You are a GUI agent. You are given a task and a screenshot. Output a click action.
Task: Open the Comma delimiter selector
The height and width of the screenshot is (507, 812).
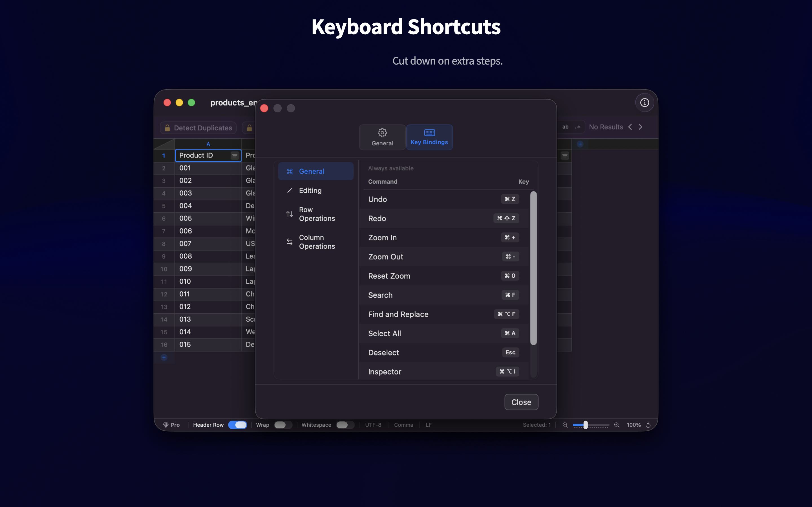(403, 424)
